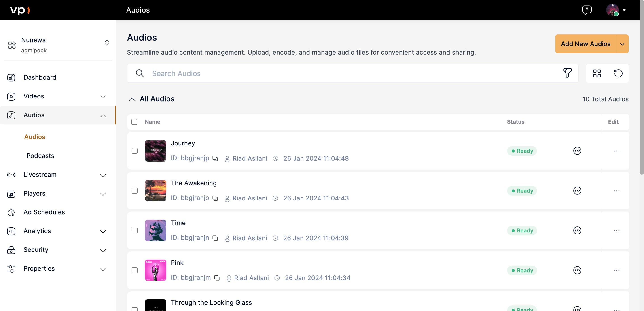This screenshot has height=311, width=644.
Task: Click the VP logo in header
Action: click(20, 10)
